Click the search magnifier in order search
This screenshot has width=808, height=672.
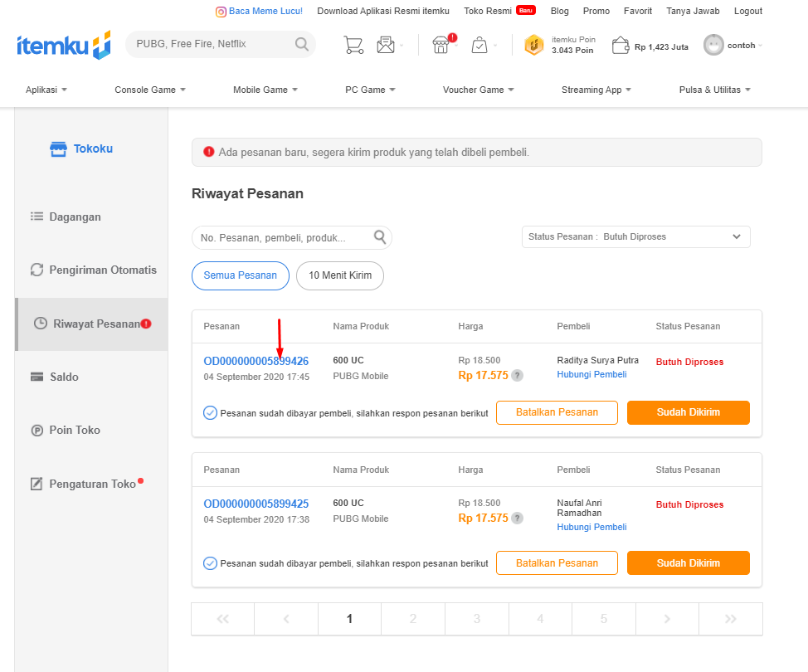tap(380, 237)
